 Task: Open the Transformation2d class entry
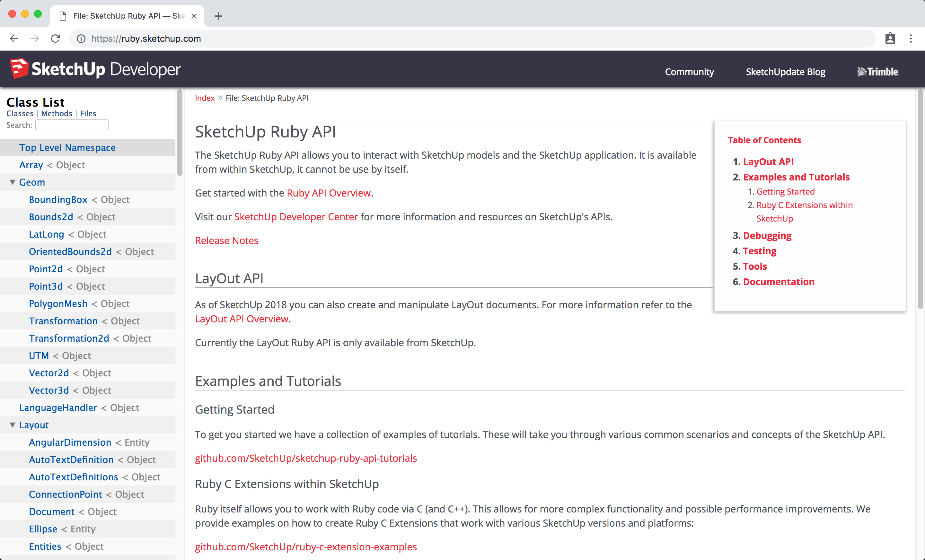point(69,338)
